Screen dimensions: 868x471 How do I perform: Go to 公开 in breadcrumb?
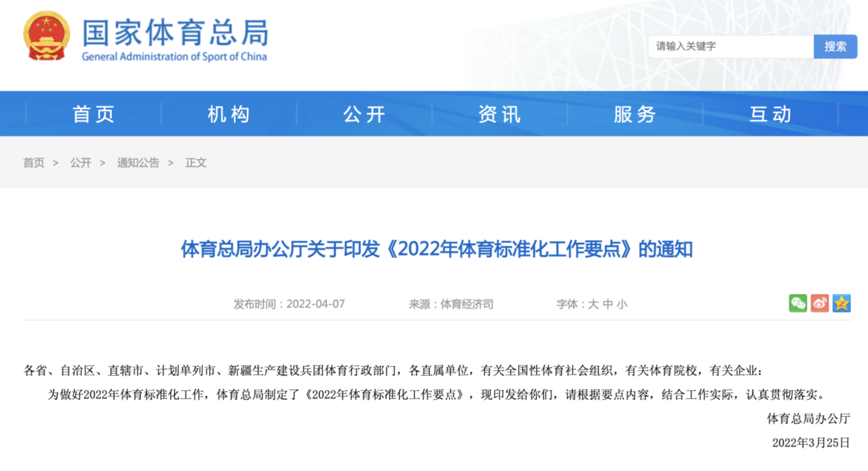81,163
